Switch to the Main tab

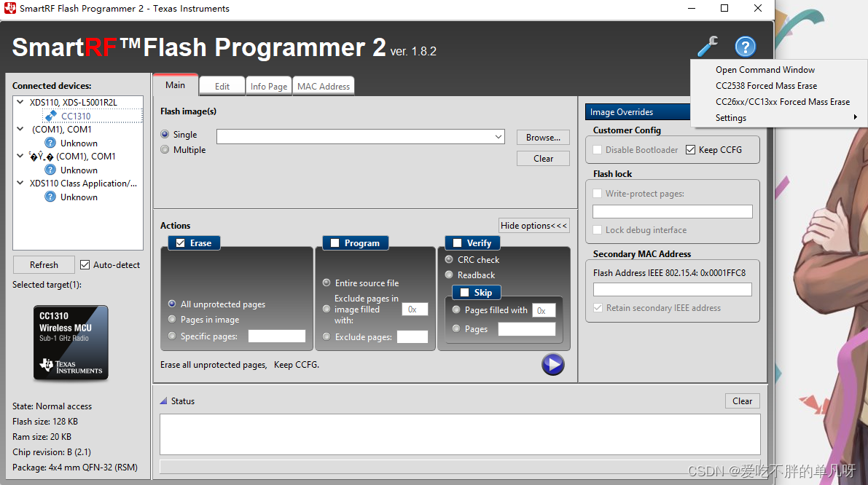[175, 85]
